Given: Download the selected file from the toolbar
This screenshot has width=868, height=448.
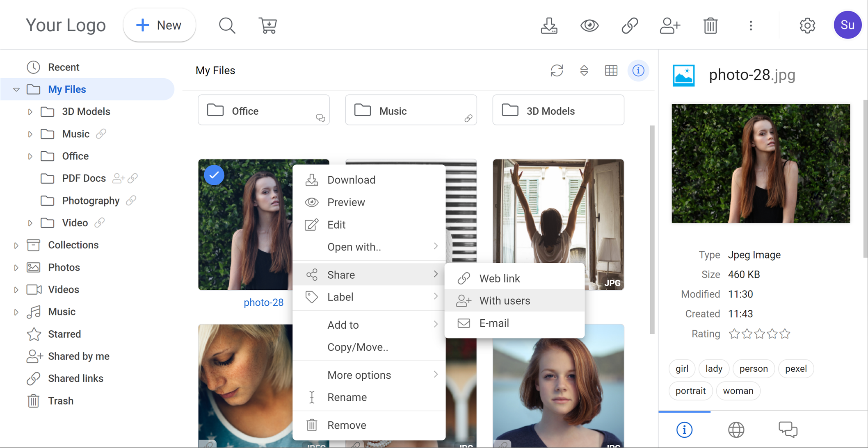Looking at the screenshot, I should 549,25.
